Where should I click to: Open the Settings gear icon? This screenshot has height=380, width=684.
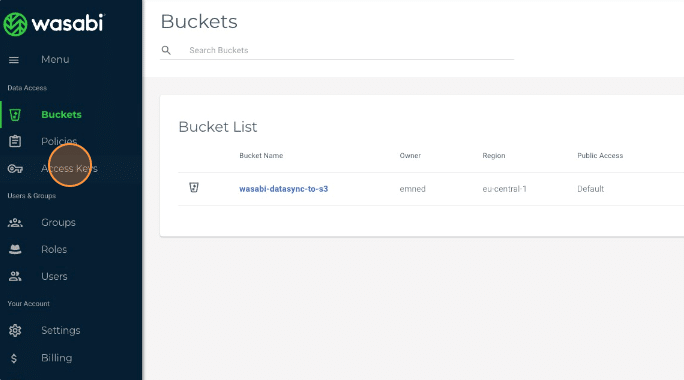[15, 331]
